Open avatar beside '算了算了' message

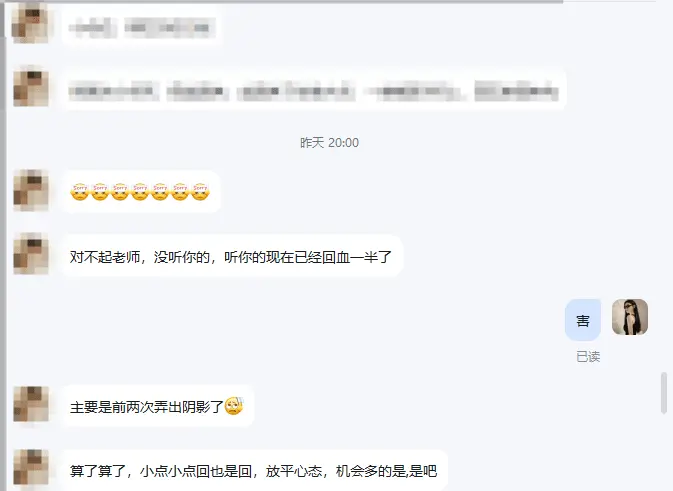tap(31, 467)
